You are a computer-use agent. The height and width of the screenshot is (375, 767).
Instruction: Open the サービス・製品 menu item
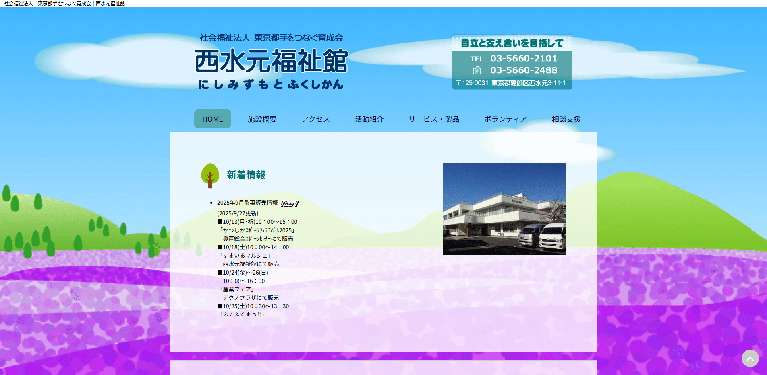pos(434,119)
